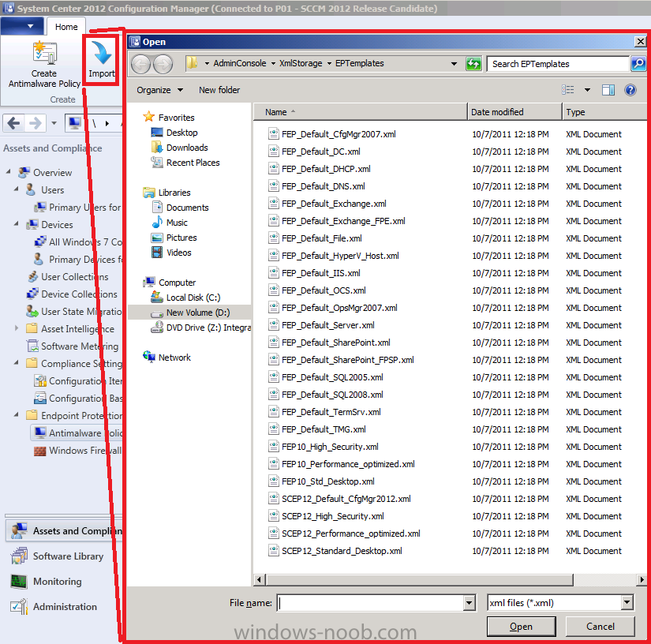Sort by the Name column header
The height and width of the screenshot is (644, 651).
tap(361, 112)
